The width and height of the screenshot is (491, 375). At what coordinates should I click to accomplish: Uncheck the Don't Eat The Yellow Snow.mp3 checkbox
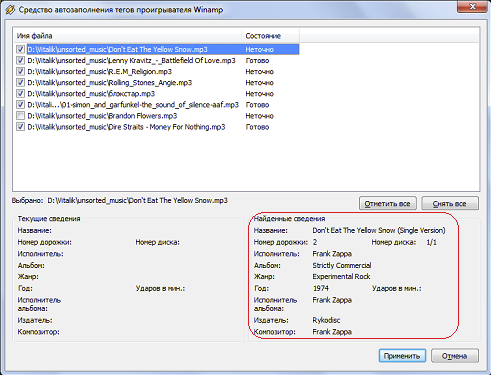point(21,49)
